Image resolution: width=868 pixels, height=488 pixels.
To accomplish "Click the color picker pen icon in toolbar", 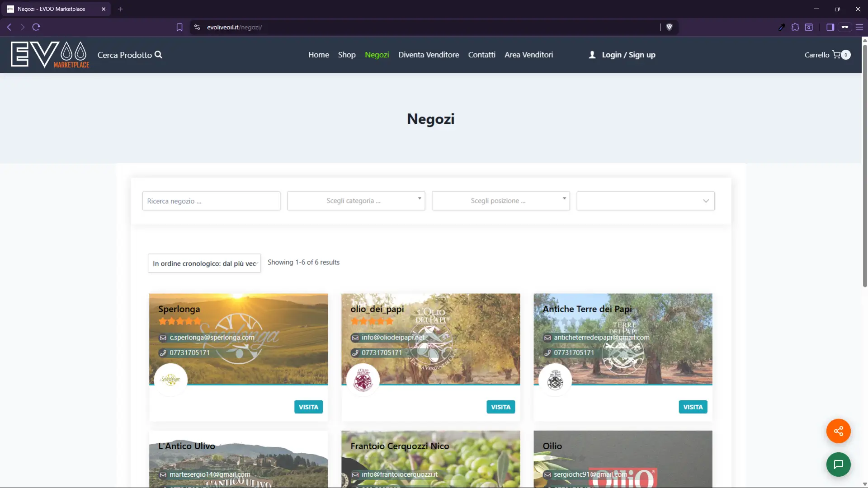I will 782,27.
